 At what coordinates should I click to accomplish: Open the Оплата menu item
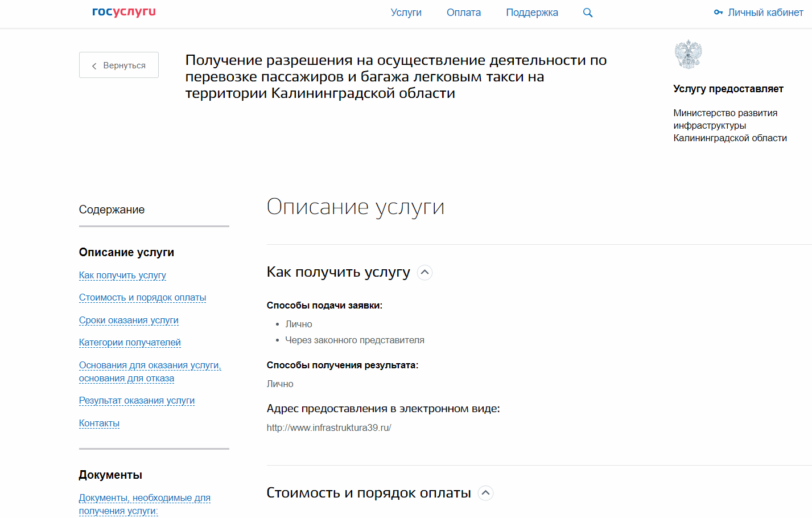[464, 13]
